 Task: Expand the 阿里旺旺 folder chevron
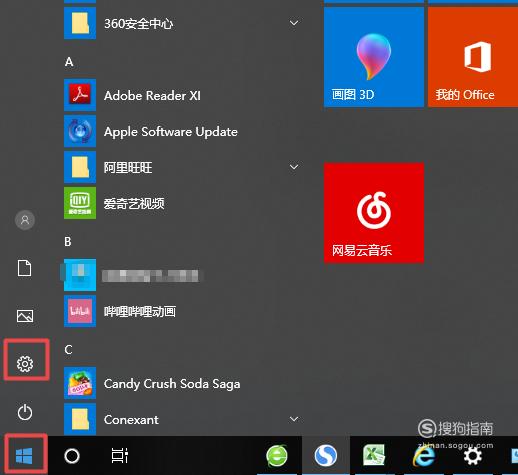tap(294, 167)
